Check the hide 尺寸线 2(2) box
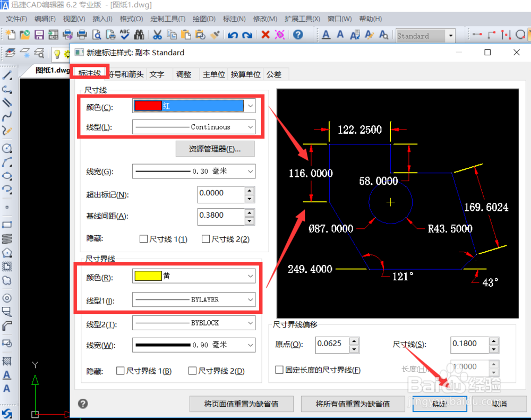531x420 pixels. [x=205, y=239]
